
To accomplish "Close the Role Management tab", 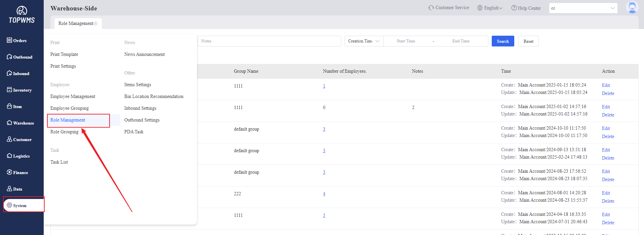I will click(x=96, y=24).
